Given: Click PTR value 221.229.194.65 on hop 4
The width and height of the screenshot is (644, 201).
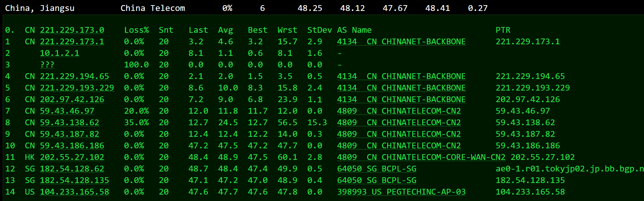Looking at the screenshot, I should (x=530, y=76).
